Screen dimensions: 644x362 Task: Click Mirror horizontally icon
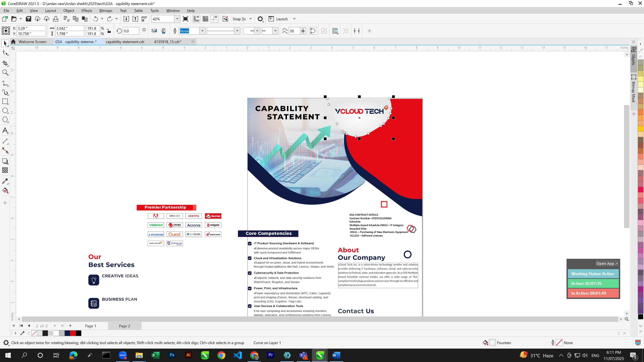click(154, 31)
